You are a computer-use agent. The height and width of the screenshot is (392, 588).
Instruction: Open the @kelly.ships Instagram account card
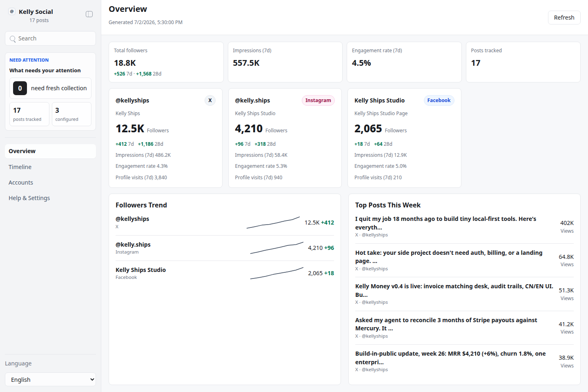click(x=285, y=138)
